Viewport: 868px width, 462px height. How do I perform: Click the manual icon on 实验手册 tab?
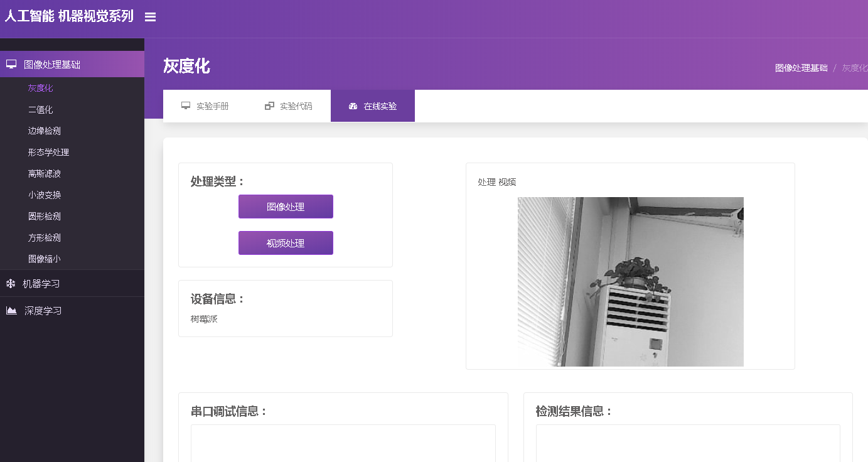click(x=186, y=105)
